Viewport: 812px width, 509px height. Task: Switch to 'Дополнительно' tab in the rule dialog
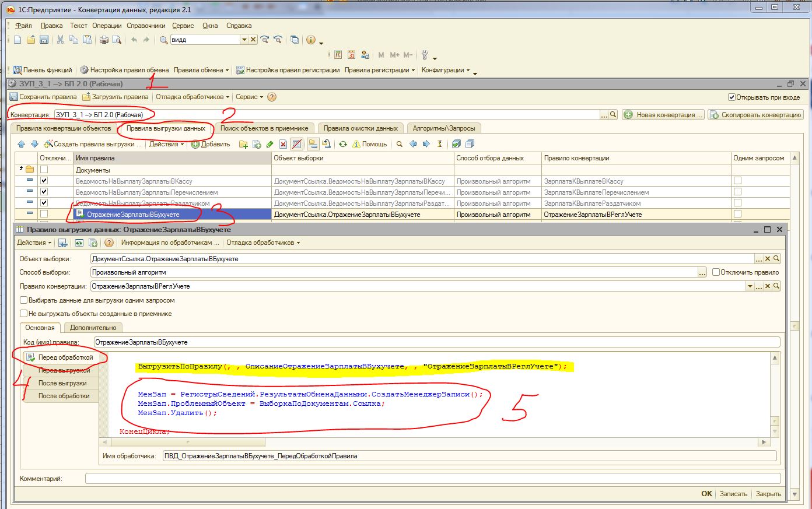93,328
